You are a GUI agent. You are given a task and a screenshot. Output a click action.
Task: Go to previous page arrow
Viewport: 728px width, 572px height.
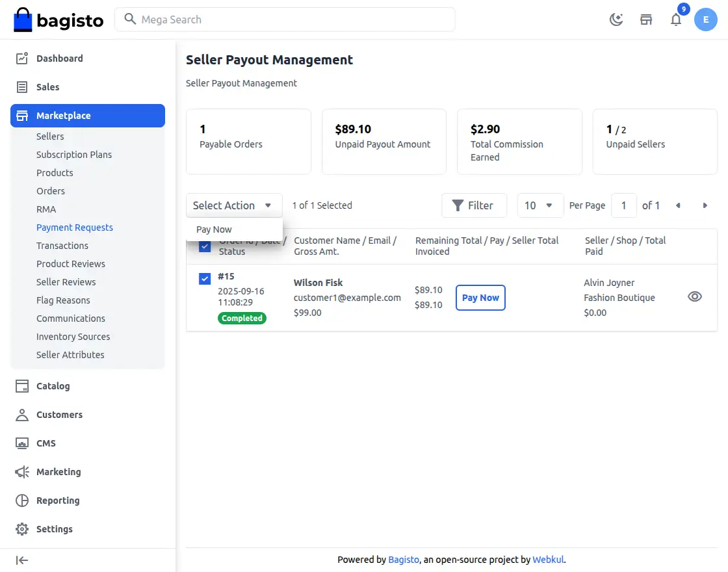point(678,205)
